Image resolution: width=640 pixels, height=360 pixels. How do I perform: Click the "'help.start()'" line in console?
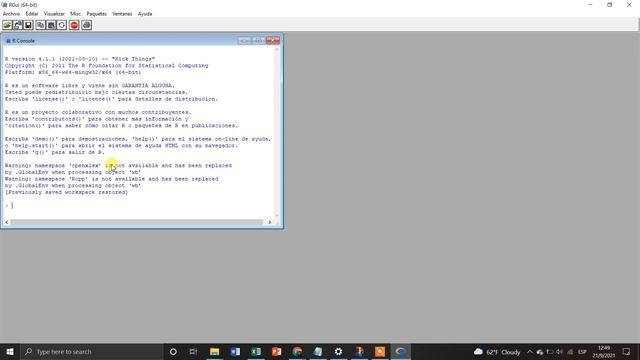click(121, 145)
